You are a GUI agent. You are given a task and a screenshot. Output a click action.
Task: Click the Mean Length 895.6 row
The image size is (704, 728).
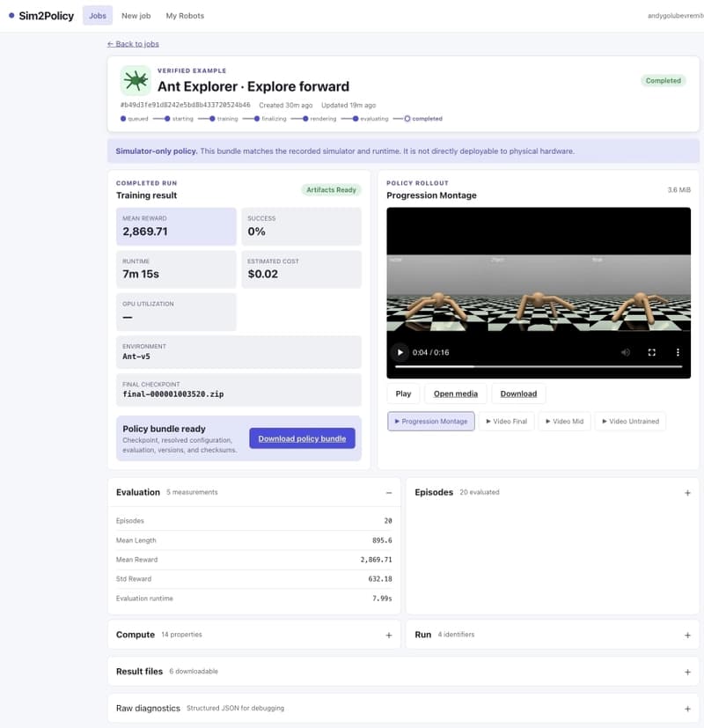(x=253, y=540)
